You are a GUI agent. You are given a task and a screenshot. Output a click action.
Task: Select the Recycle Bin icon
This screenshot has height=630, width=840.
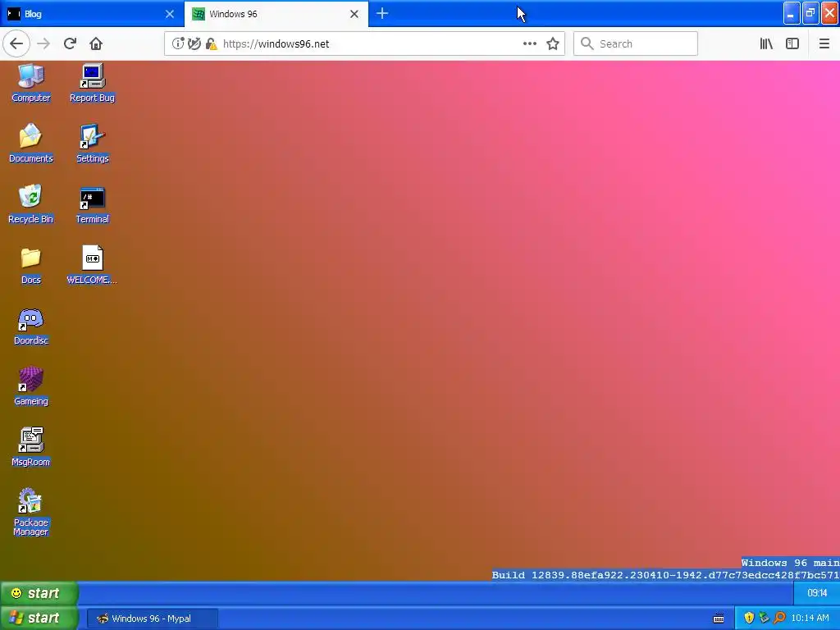(x=30, y=204)
